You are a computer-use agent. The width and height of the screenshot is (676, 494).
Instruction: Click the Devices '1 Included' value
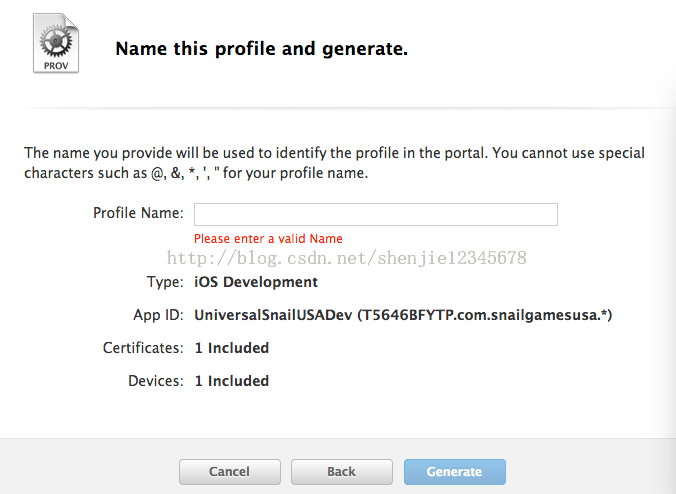(232, 381)
